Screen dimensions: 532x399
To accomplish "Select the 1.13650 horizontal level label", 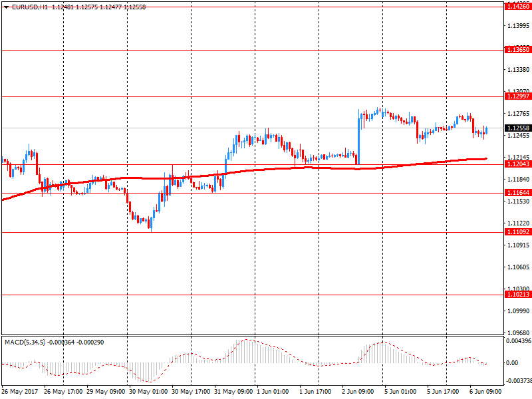I will pos(518,50).
